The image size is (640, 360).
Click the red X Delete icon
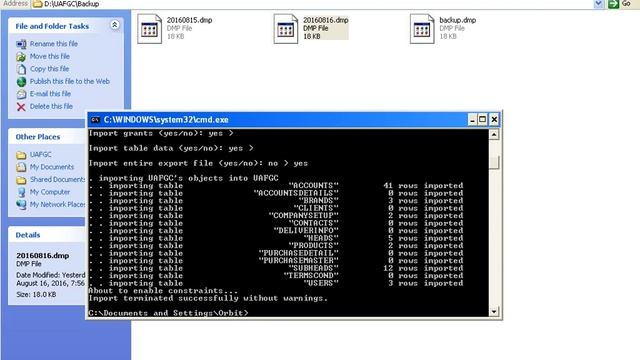coord(21,107)
